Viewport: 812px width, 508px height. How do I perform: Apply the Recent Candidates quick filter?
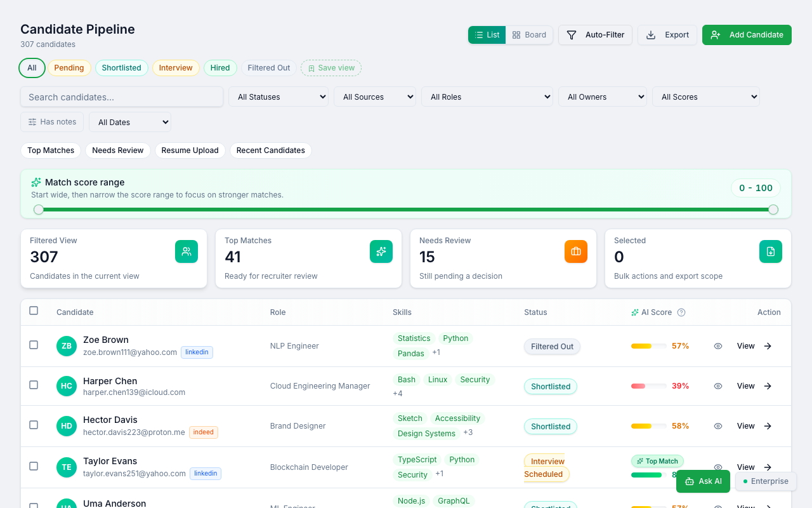tap(271, 150)
